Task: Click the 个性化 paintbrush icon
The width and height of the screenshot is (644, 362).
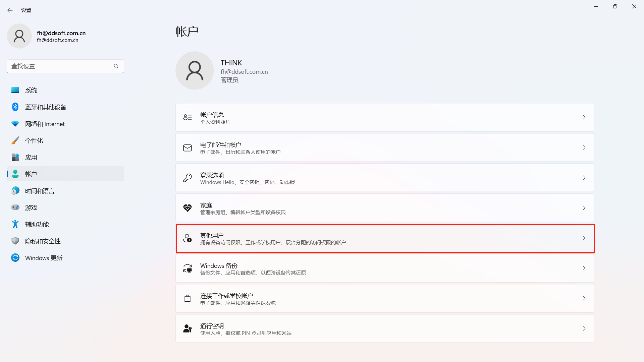Action: pyautogui.click(x=15, y=140)
